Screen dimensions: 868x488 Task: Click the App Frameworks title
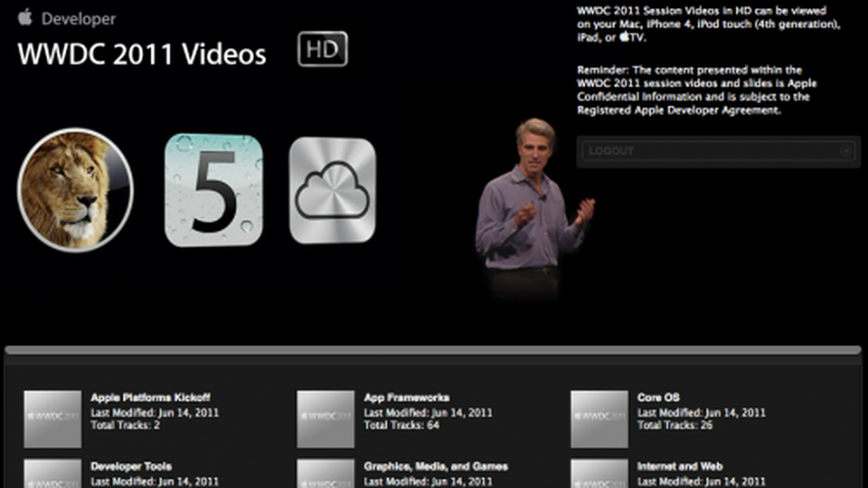point(406,397)
